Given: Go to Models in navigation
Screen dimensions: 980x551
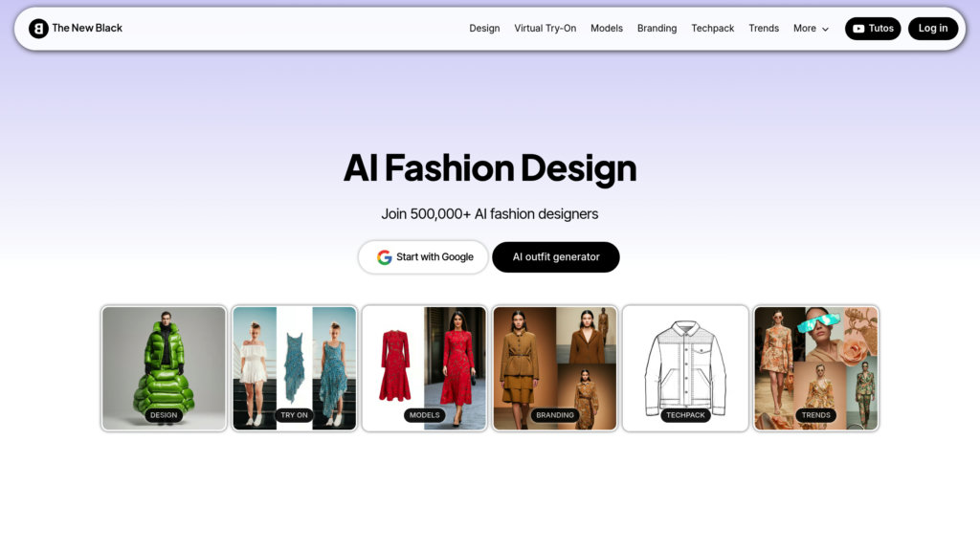Looking at the screenshot, I should (606, 28).
